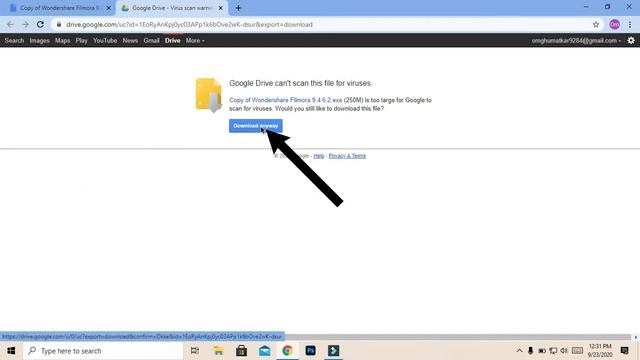
Task: Switch to Chrome in the taskbar
Action: click(287, 351)
